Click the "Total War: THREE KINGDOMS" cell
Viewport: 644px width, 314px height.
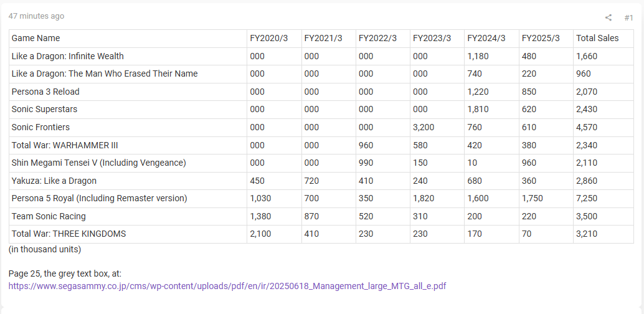(128, 234)
